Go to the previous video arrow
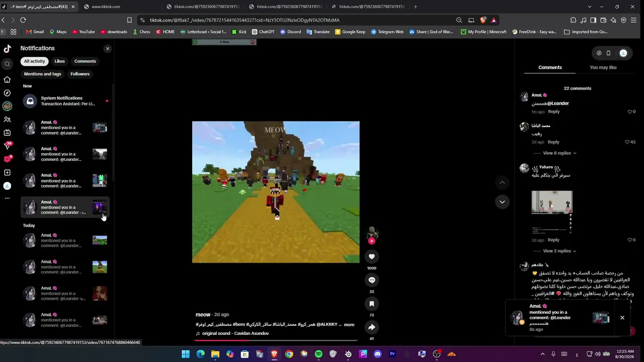This screenshot has width=644, height=362. tap(502, 183)
